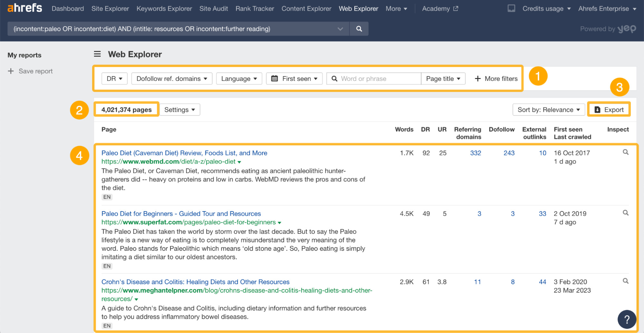Click the First seen column header

coord(568,129)
